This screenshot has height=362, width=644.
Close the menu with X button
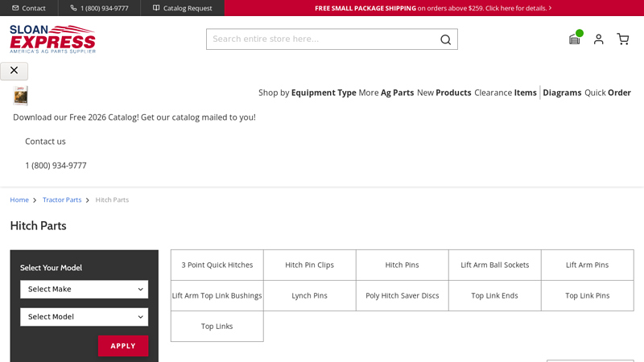(14, 71)
